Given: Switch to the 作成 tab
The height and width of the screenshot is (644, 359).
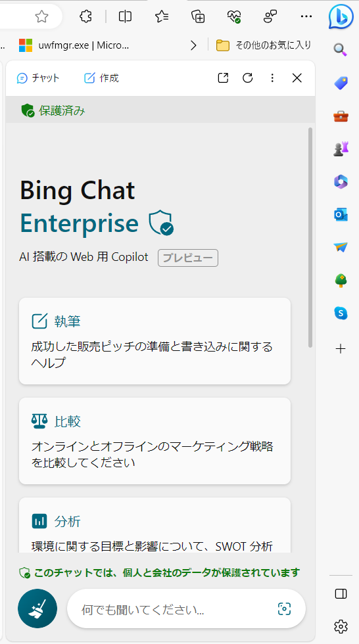Looking at the screenshot, I should (x=101, y=78).
